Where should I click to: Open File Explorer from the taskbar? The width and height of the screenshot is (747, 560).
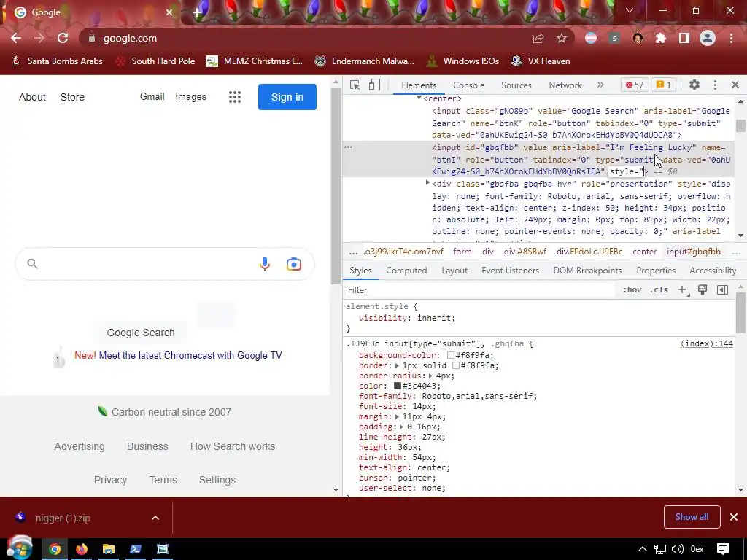[x=109, y=549]
